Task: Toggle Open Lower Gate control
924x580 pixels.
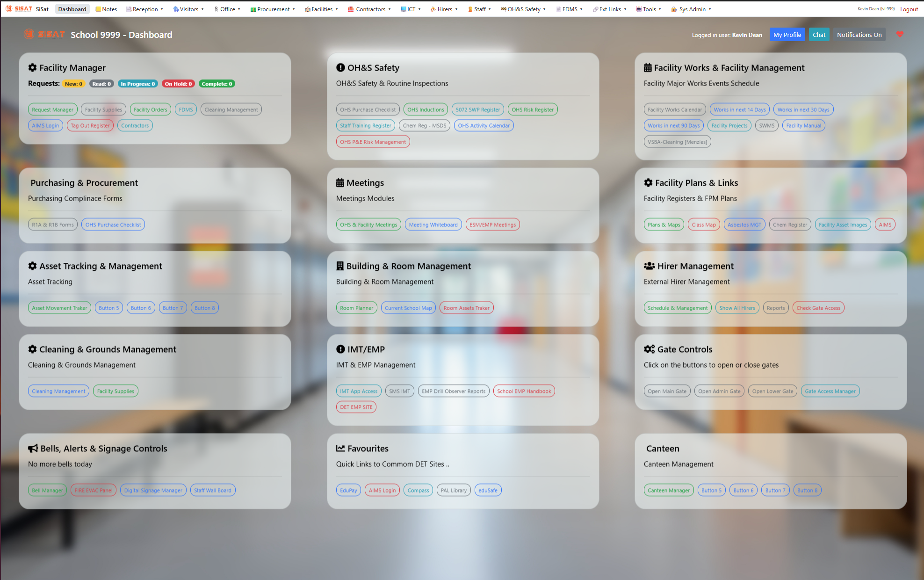Action: 772,391
